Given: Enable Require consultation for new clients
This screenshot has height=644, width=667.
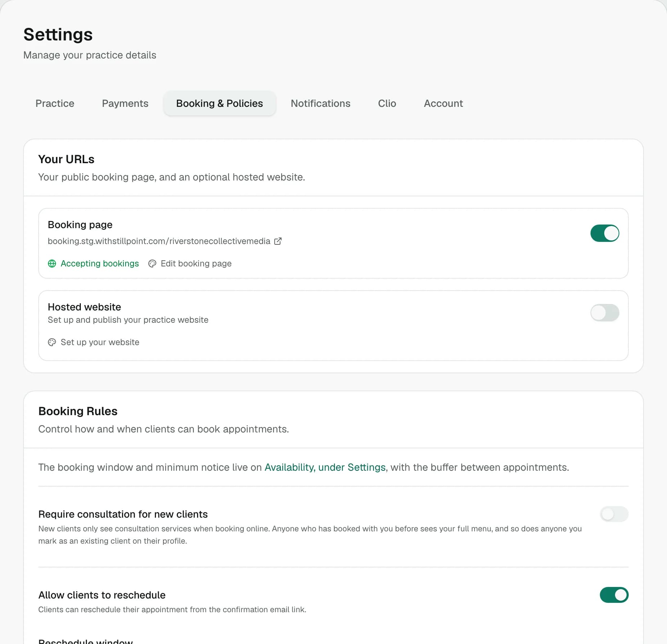Looking at the screenshot, I should pyautogui.click(x=614, y=514).
